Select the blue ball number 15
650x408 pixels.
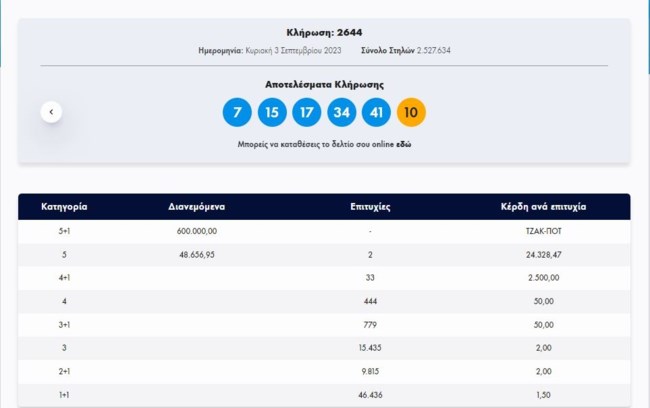click(x=272, y=112)
